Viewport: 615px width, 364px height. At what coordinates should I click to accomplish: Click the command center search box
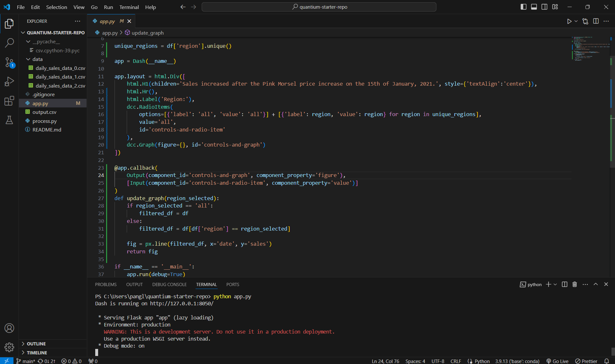319,7
